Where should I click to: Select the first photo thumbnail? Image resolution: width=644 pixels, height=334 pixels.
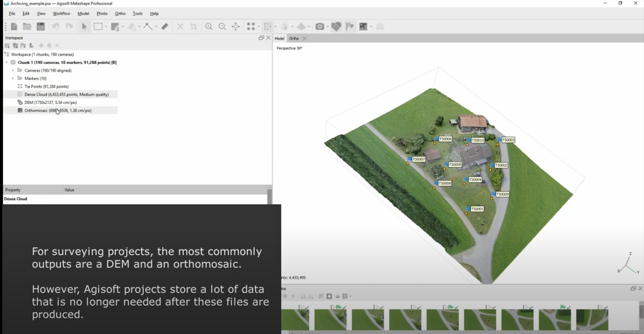click(295, 318)
